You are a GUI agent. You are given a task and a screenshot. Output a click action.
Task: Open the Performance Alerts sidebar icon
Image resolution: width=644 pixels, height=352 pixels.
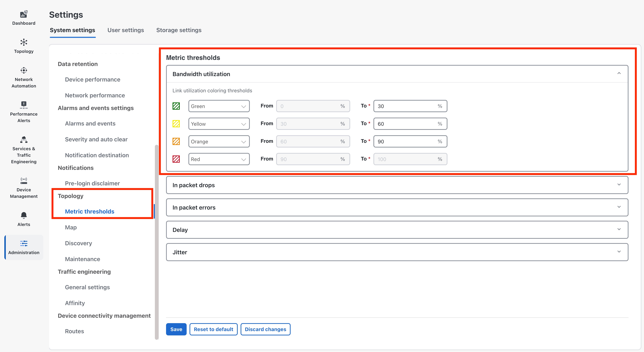(x=24, y=112)
